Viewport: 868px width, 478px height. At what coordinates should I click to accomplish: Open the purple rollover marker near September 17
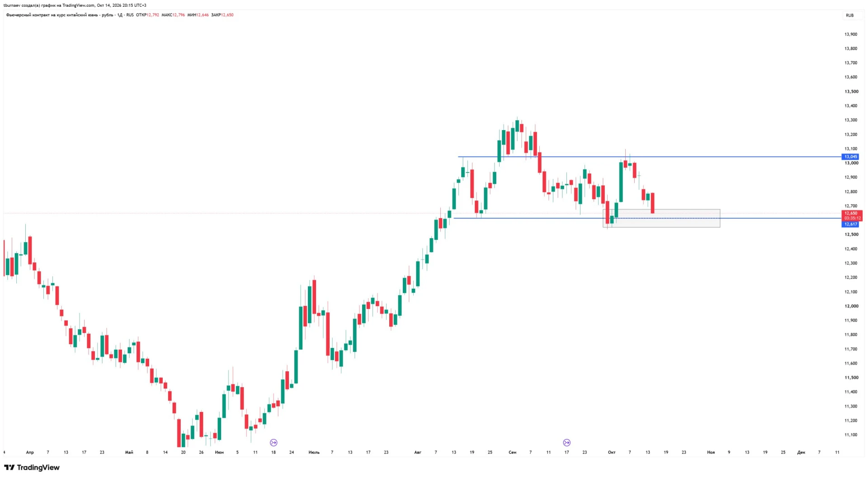566,443
